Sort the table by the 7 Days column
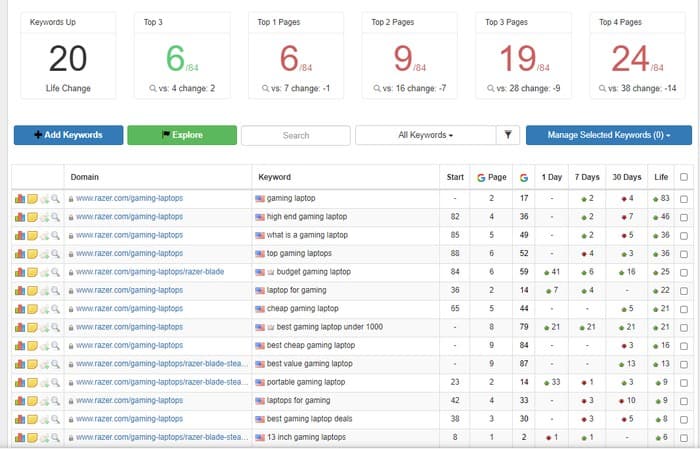700x449 pixels. (589, 177)
